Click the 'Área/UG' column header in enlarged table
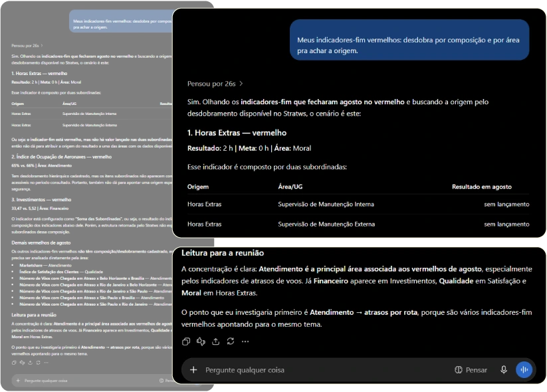 tap(290, 187)
